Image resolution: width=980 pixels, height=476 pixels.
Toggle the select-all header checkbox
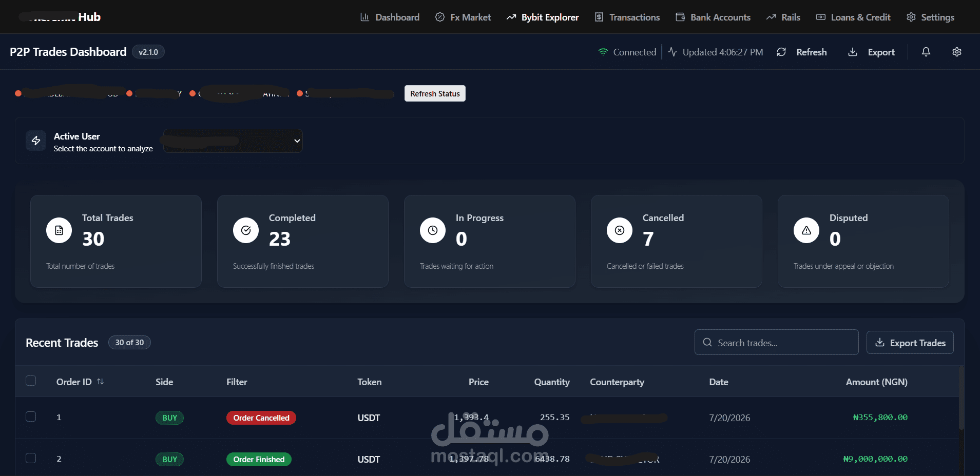coord(31,381)
